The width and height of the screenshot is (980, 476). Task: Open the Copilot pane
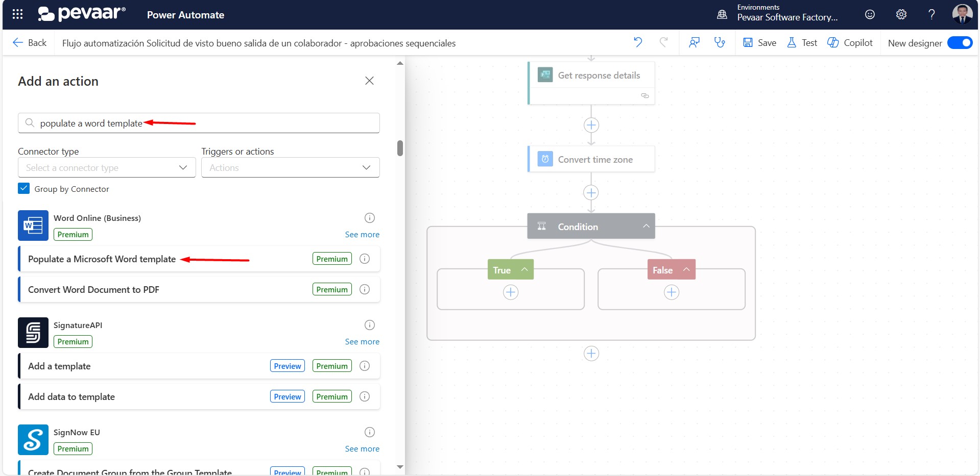pyautogui.click(x=850, y=43)
